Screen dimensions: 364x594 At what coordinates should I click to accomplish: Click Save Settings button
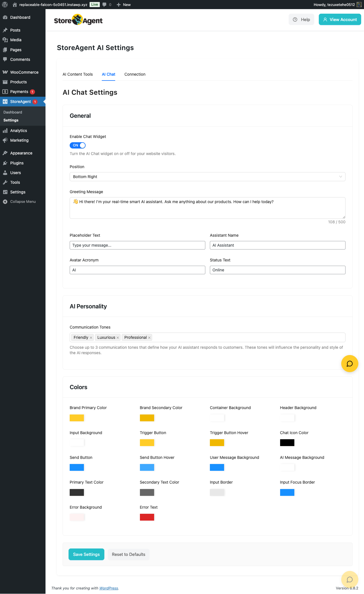click(x=86, y=554)
